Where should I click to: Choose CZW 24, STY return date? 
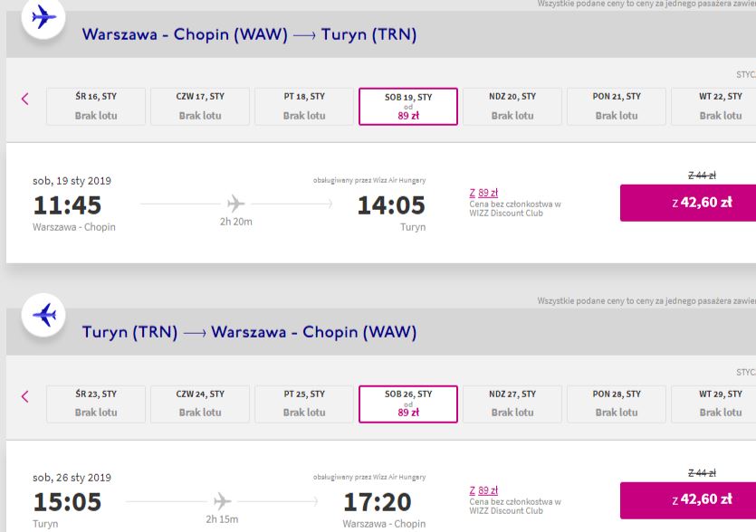[200, 404]
